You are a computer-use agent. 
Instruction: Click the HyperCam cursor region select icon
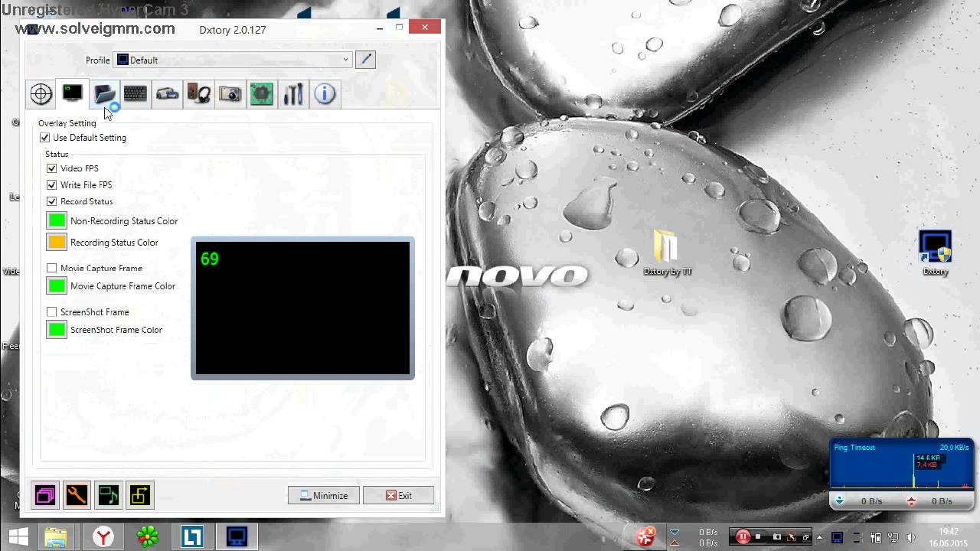(x=792, y=536)
